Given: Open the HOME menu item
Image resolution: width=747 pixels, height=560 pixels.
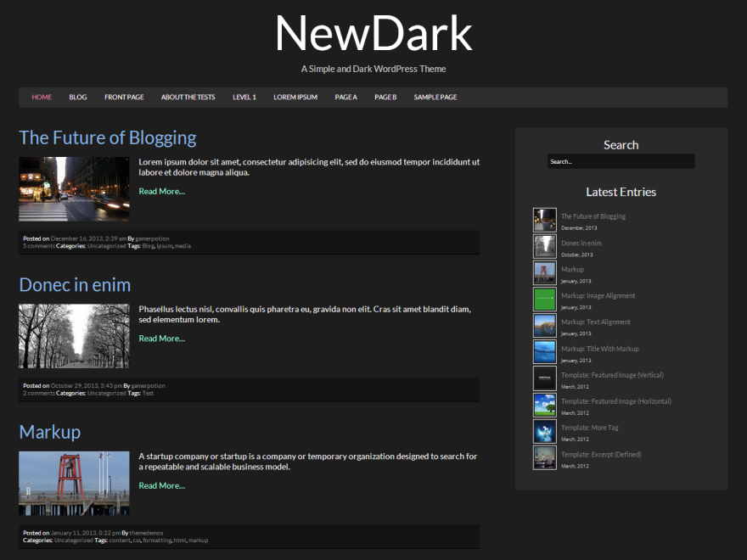Looking at the screenshot, I should pyautogui.click(x=41, y=97).
